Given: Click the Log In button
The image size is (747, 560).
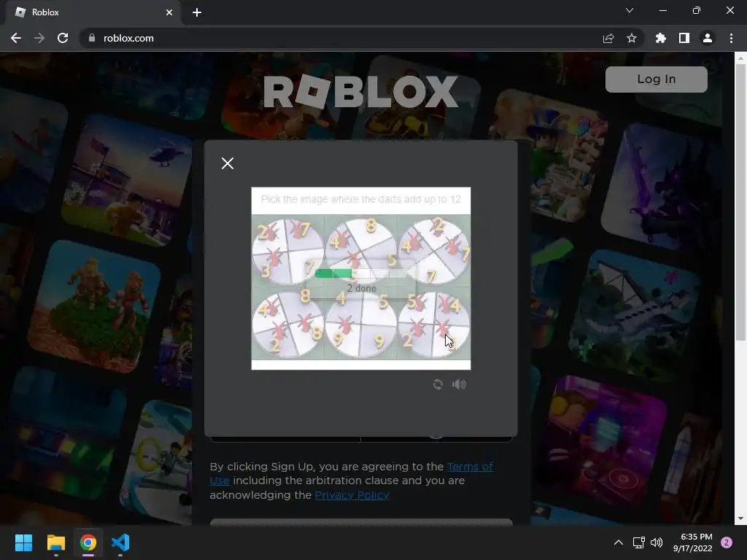Looking at the screenshot, I should 656,79.
